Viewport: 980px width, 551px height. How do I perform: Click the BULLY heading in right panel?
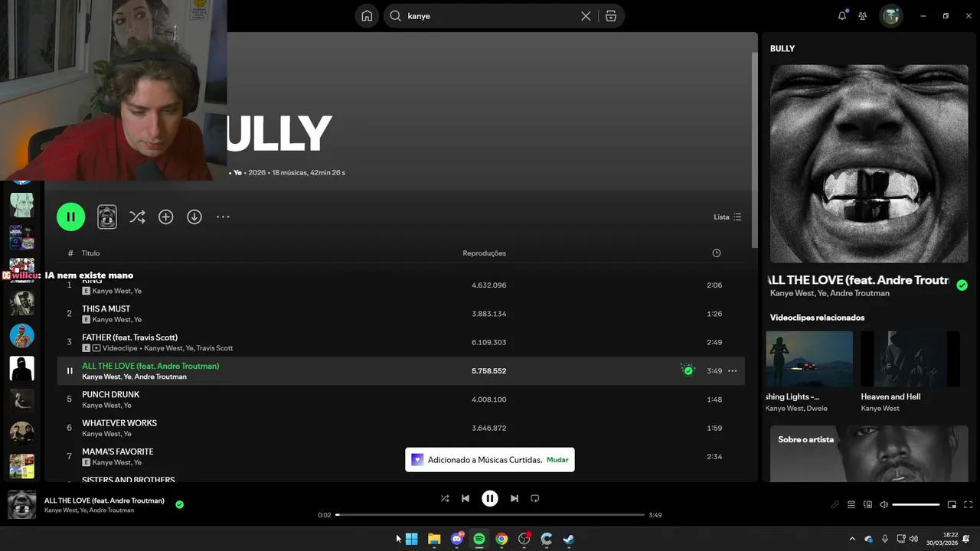coord(782,48)
